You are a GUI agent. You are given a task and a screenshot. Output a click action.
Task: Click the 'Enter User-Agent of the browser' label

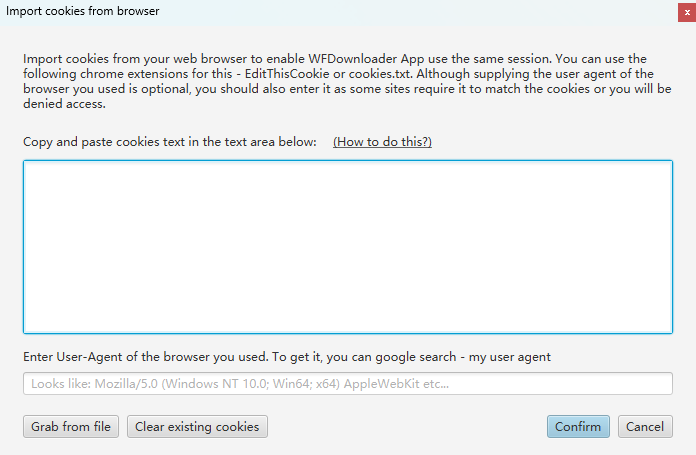[287, 357]
